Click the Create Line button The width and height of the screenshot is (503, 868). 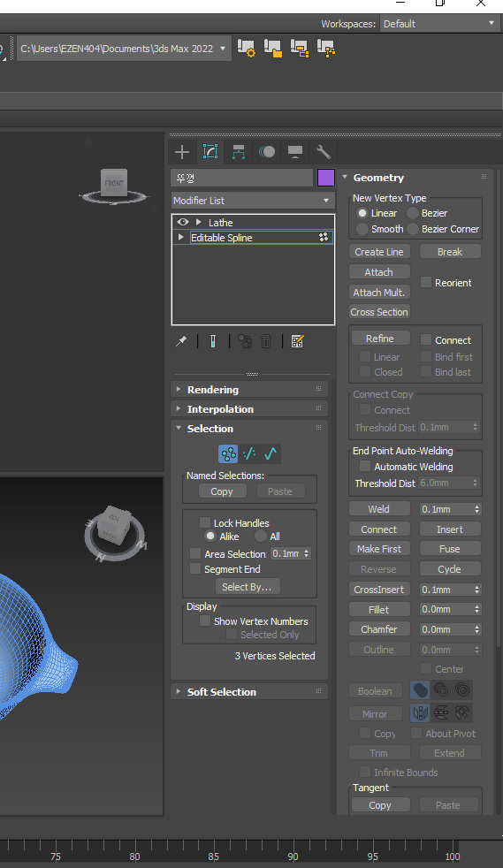pyautogui.click(x=379, y=252)
